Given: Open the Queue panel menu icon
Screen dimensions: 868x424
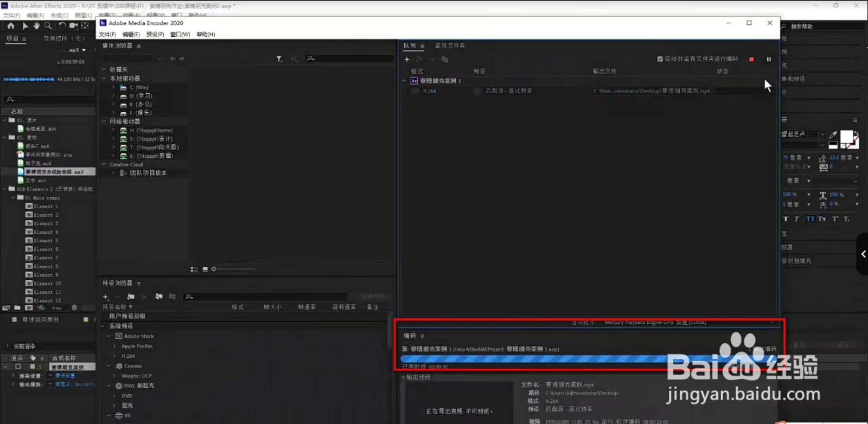Looking at the screenshot, I should (422, 46).
